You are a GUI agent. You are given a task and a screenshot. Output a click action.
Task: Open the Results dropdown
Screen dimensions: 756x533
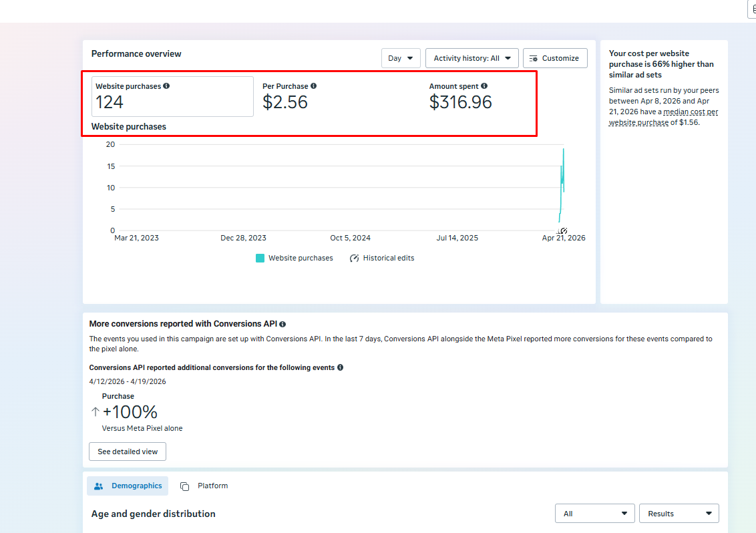(679, 513)
